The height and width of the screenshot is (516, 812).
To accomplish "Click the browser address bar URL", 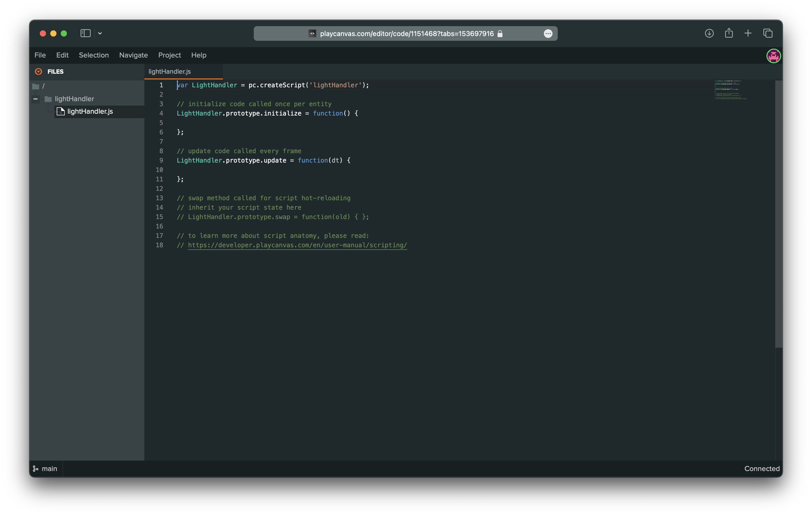I will coord(406,34).
